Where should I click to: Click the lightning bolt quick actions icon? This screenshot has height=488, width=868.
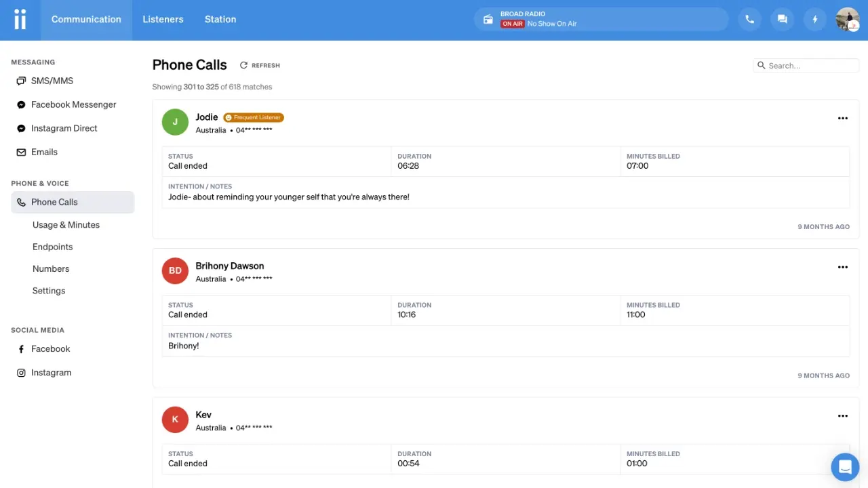pos(815,20)
